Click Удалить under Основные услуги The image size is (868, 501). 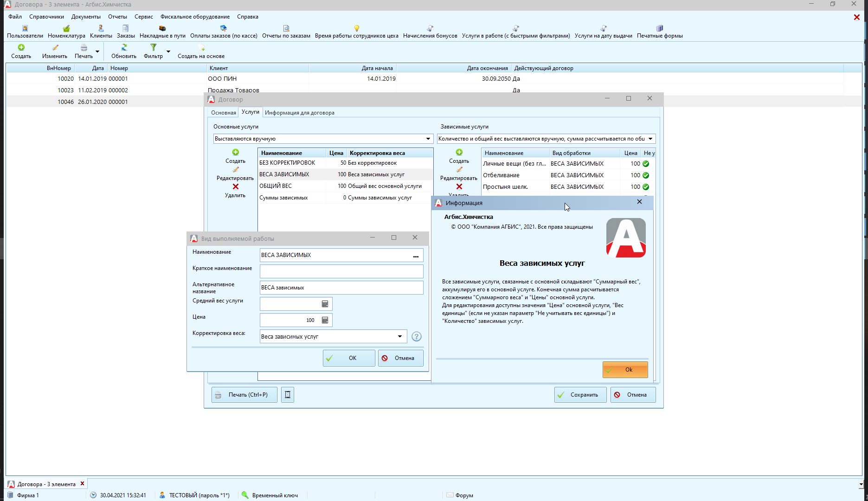click(x=236, y=191)
